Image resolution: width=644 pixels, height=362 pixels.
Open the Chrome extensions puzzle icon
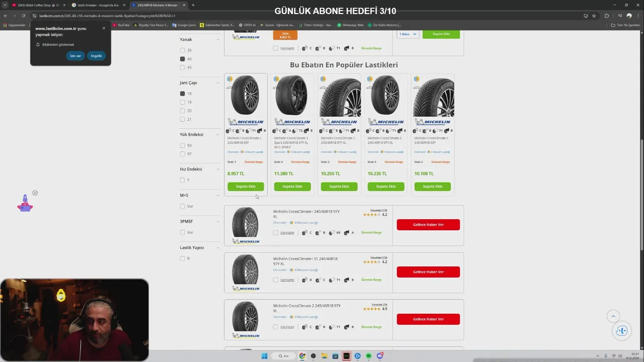pos(606,16)
